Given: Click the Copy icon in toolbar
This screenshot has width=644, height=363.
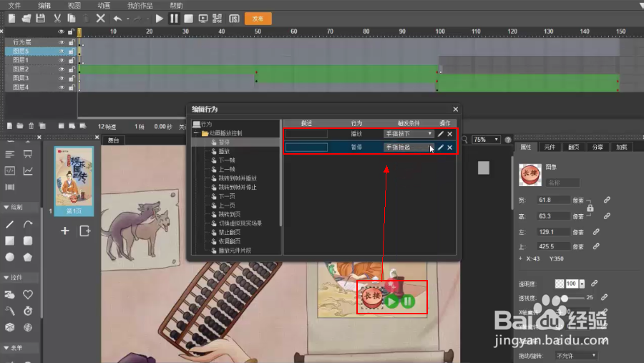Looking at the screenshot, I should 72,19.
